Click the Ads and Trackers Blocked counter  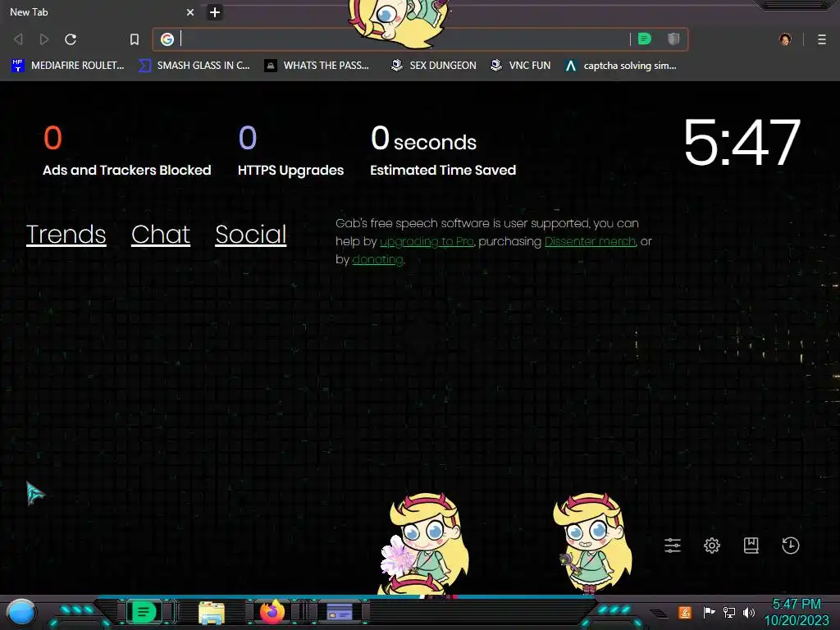coord(127,151)
